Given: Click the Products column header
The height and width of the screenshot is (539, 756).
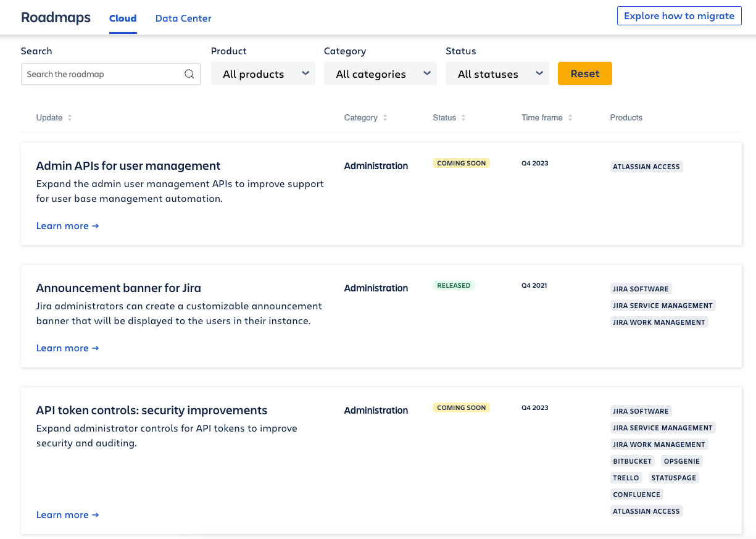Looking at the screenshot, I should click(626, 118).
